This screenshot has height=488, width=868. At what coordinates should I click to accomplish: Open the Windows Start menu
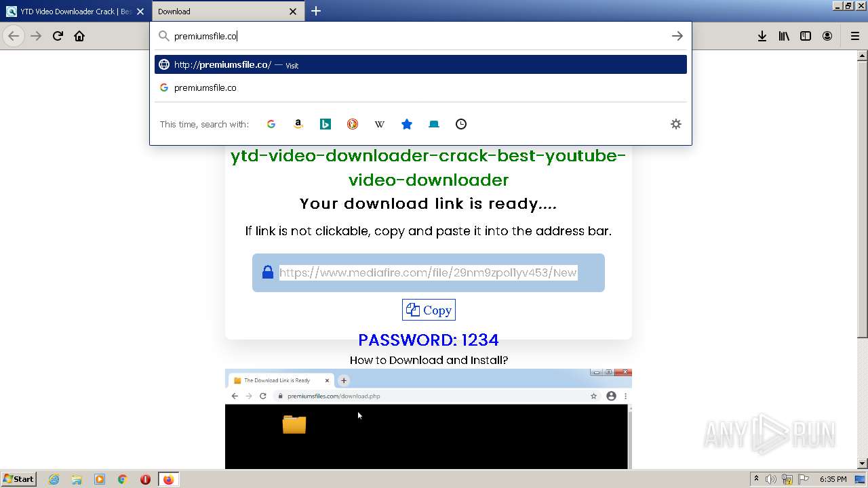19,479
